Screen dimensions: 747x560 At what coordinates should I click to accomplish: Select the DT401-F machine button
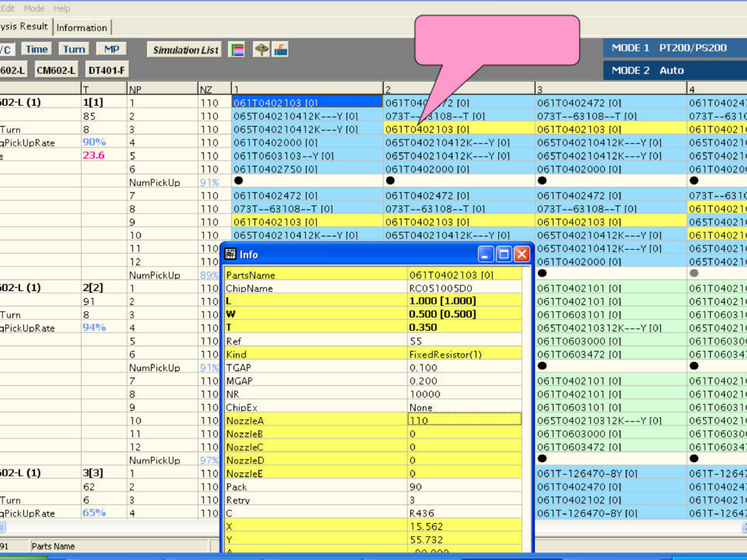[x=106, y=70]
